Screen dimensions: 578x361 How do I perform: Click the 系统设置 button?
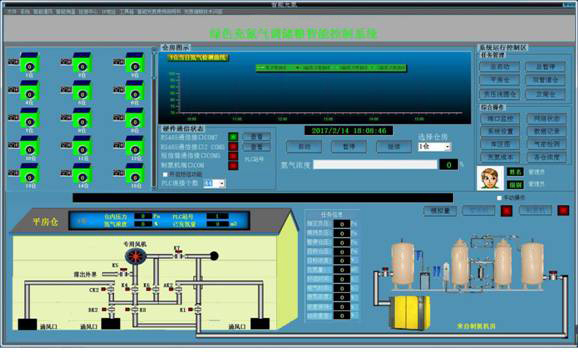point(500,132)
